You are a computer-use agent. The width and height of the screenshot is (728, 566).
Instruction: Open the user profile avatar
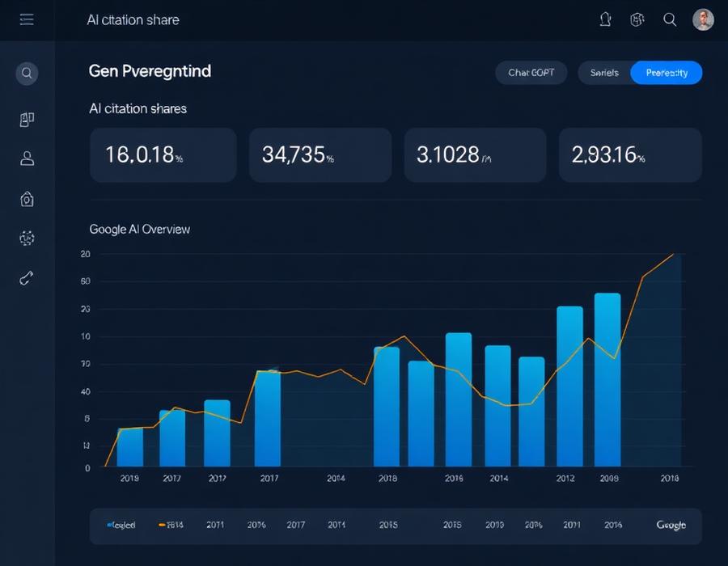(703, 19)
